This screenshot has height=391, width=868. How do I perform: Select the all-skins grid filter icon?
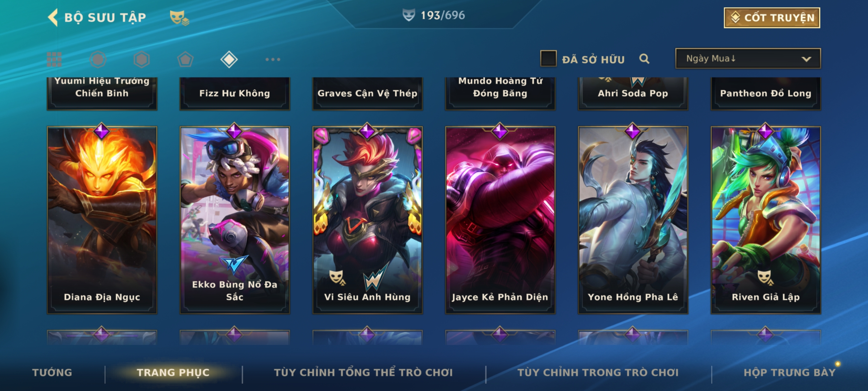pyautogui.click(x=54, y=59)
